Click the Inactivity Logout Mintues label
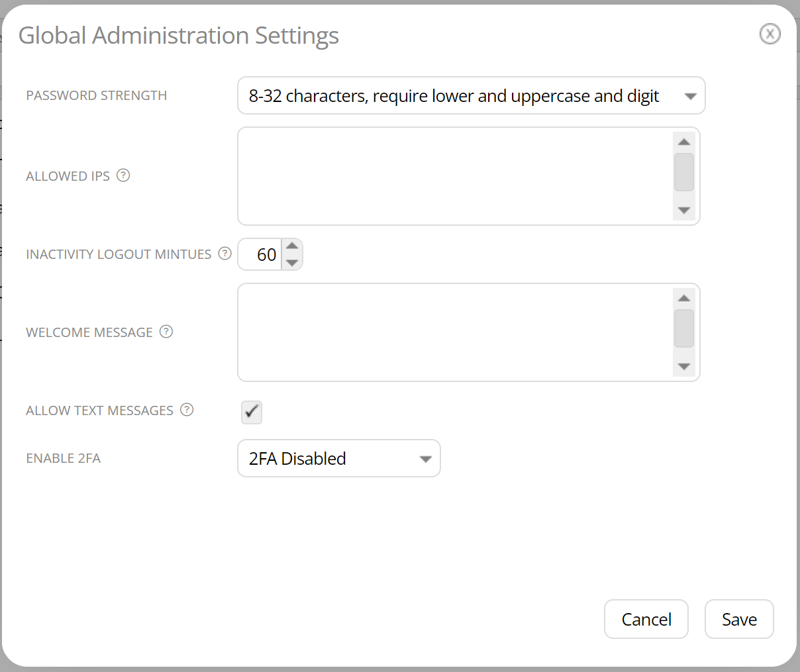 pos(119,254)
